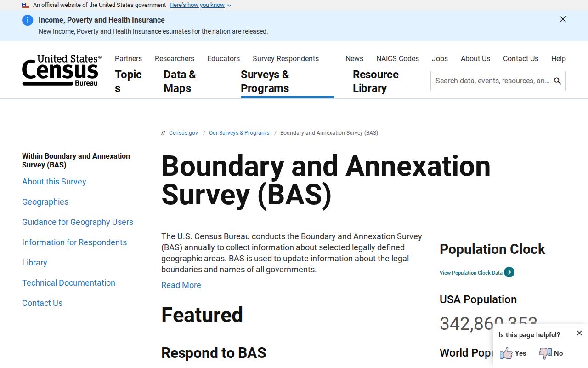588x368 pixels.
Task: Open the News link
Action: pos(354,58)
